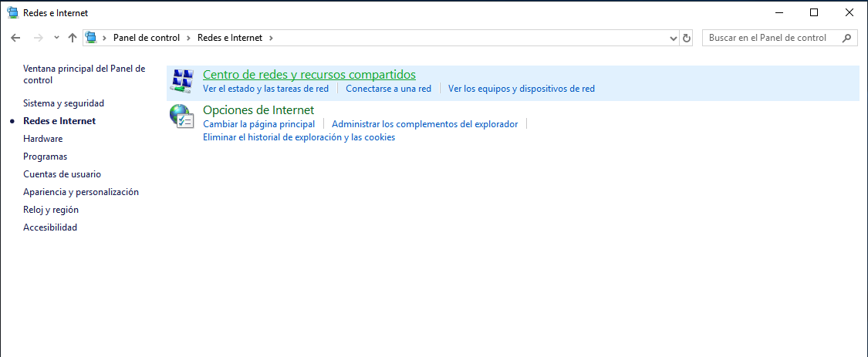Open Centro de redes y recursos compartidos icon
This screenshot has height=357, width=868.
coord(181,82)
